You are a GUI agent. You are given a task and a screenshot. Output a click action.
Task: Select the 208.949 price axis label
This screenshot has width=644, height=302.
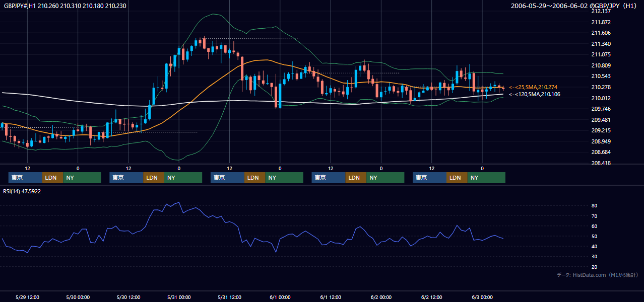click(x=602, y=141)
